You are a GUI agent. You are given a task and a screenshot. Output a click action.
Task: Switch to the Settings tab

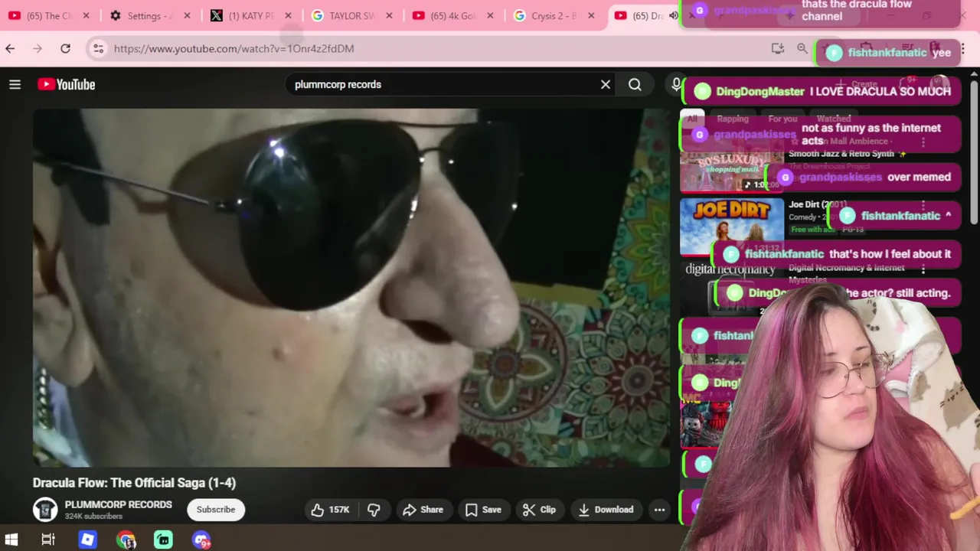pyautogui.click(x=150, y=15)
